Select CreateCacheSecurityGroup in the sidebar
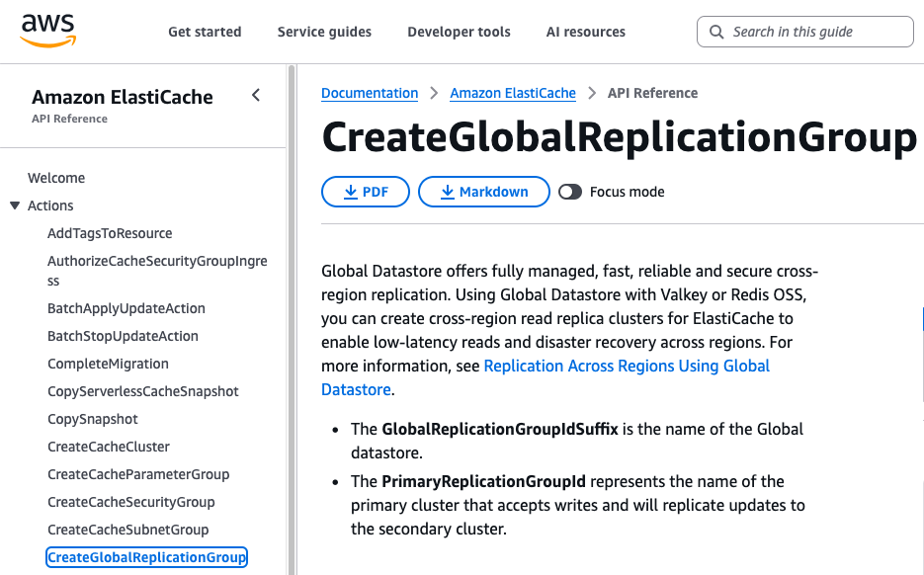The image size is (924, 575). click(x=130, y=502)
